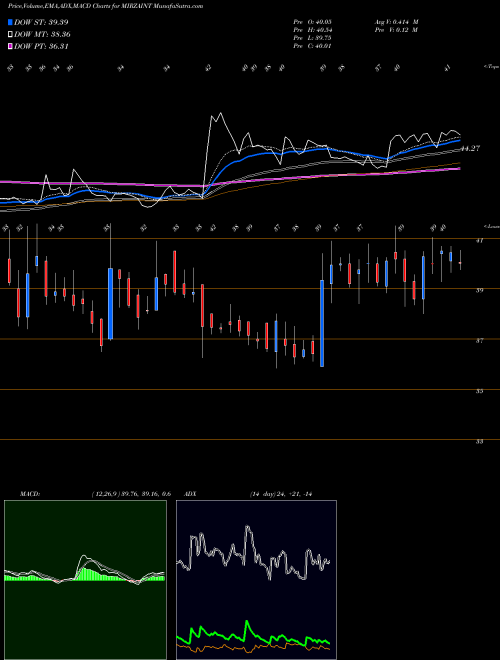
Task: Click the MACD '(12,26,9) 39.76, 39.16, 0.6' values
Action: click(x=130, y=494)
